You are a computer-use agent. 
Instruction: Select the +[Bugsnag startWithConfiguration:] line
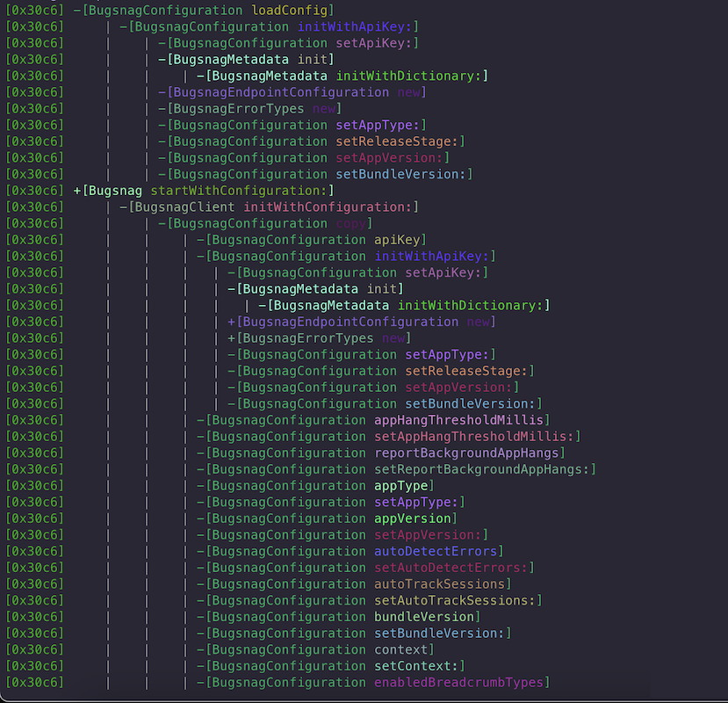(204, 191)
